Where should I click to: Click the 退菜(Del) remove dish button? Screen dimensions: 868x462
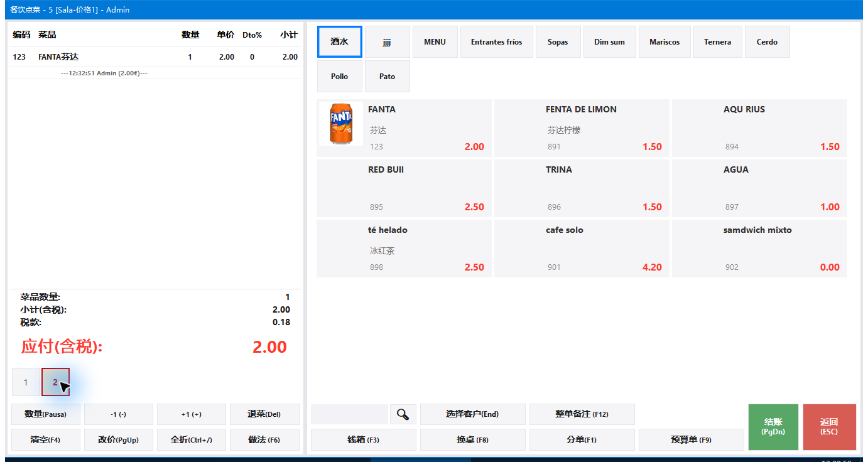264,414
